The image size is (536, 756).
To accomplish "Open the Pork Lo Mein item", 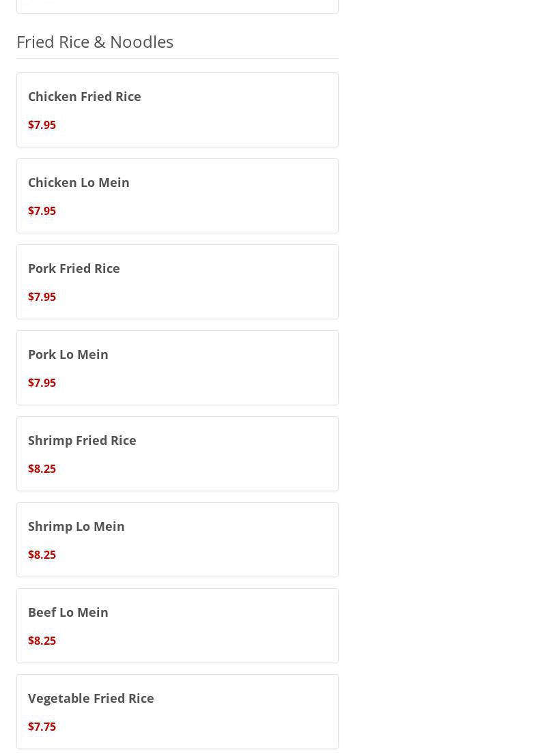I will click(68, 354).
